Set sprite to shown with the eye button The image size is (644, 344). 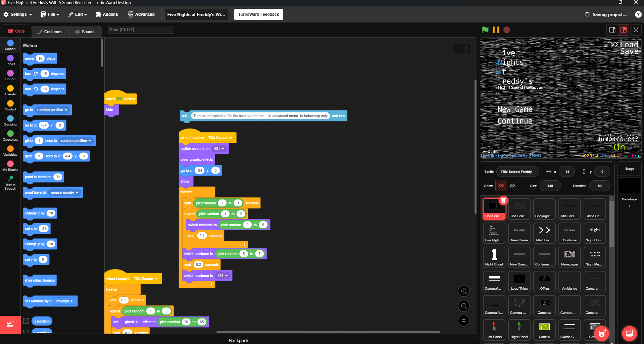(501, 186)
